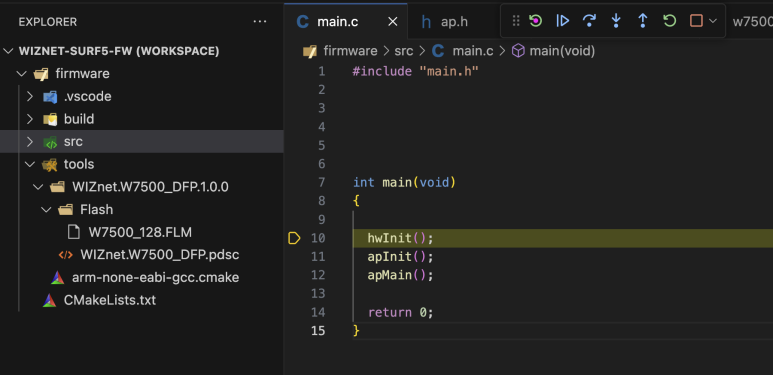773x375 pixels.
Task: Click main(void) symbol breadcrumb
Action: tap(562, 51)
